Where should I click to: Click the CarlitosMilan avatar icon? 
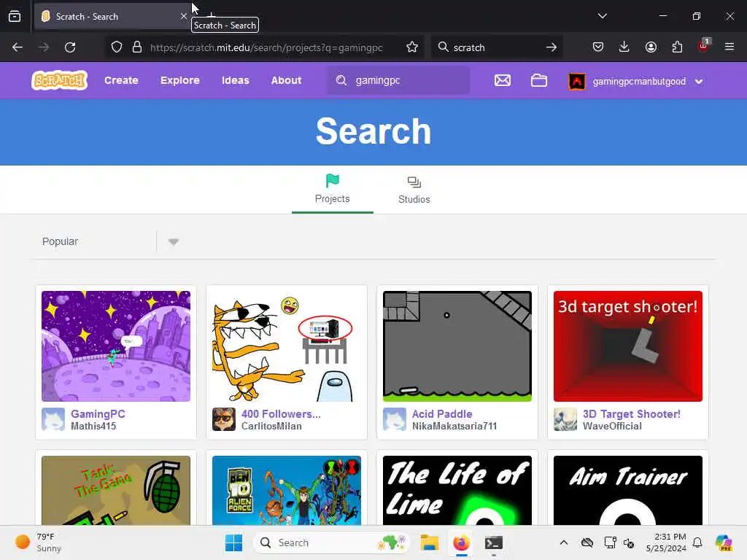[224, 419]
